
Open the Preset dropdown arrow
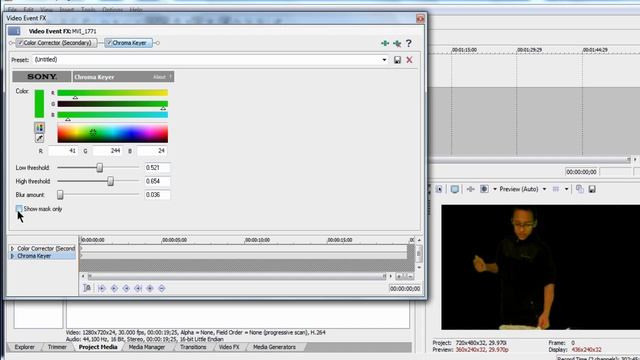tap(384, 60)
